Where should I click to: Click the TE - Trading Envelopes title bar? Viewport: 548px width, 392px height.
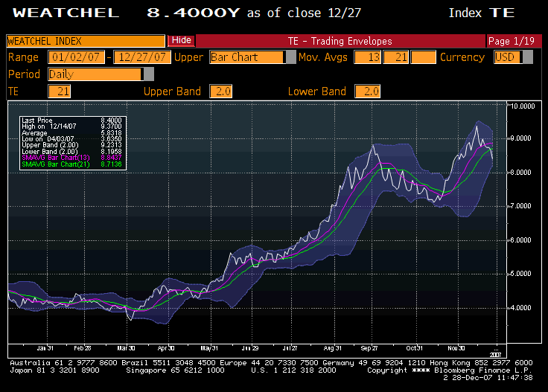pyautogui.click(x=339, y=41)
